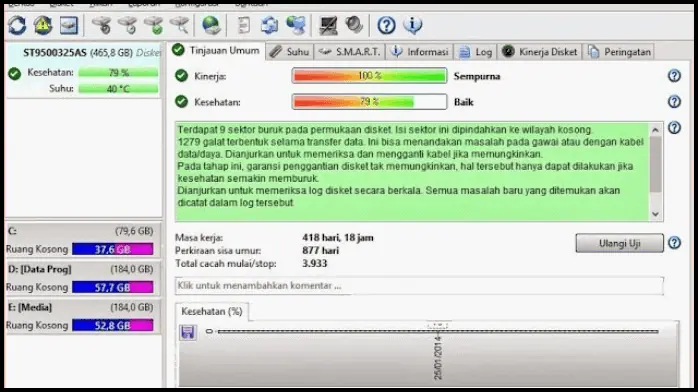Click the Total cacah mulai/stop label
Viewport: 698px width, 392px height.
(x=226, y=263)
